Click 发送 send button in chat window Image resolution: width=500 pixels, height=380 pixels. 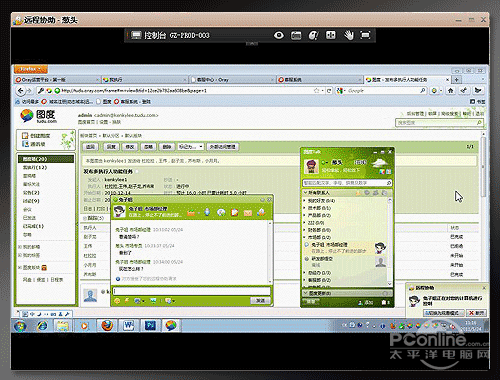point(260,301)
